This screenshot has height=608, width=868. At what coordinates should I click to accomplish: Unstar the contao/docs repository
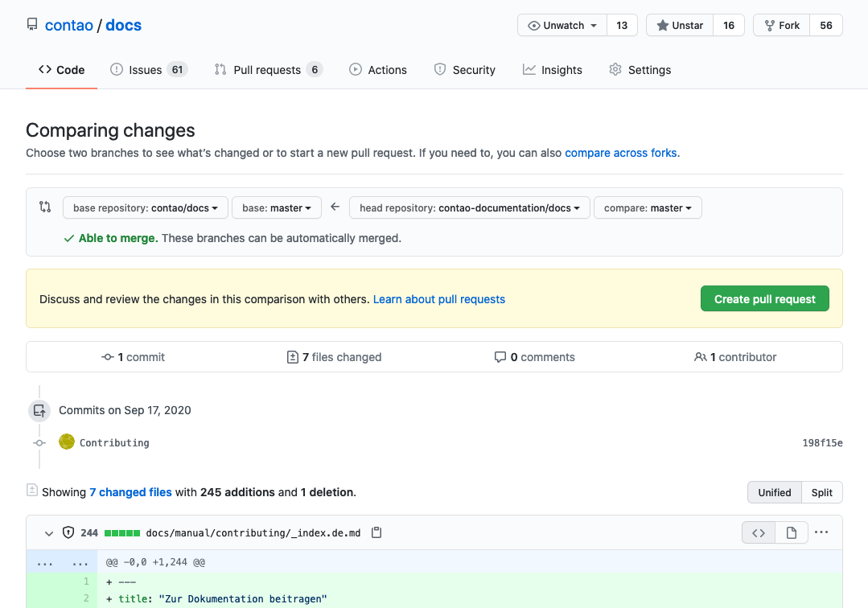(679, 26)
